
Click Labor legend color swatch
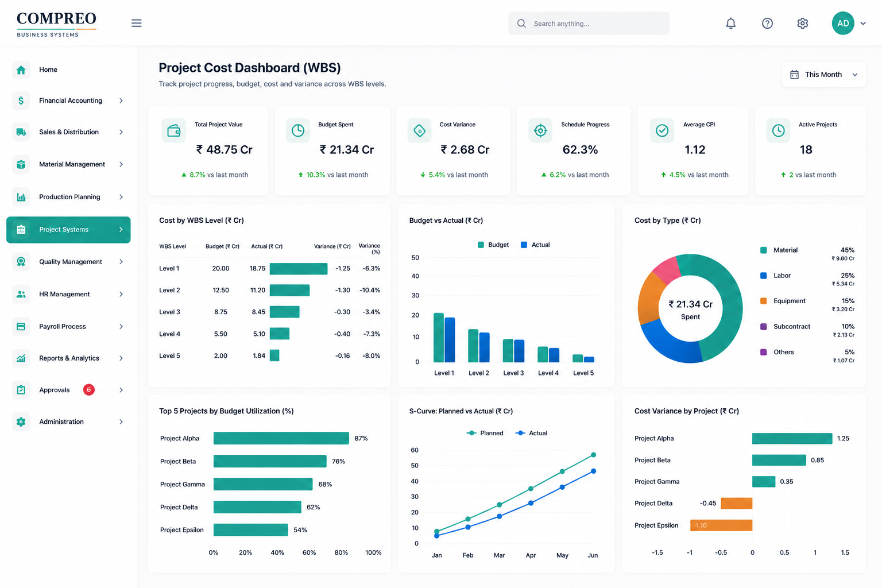point(764,276)
